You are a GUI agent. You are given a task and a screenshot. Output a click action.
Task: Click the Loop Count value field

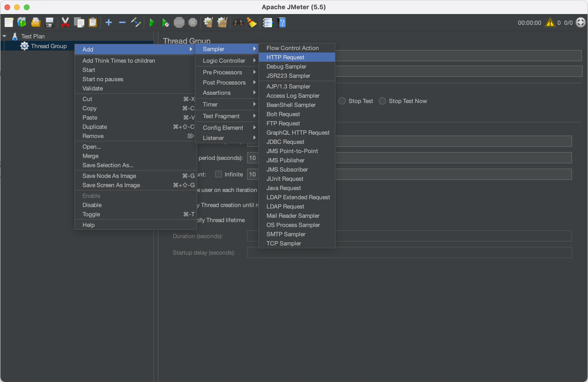tap(409, 174)
